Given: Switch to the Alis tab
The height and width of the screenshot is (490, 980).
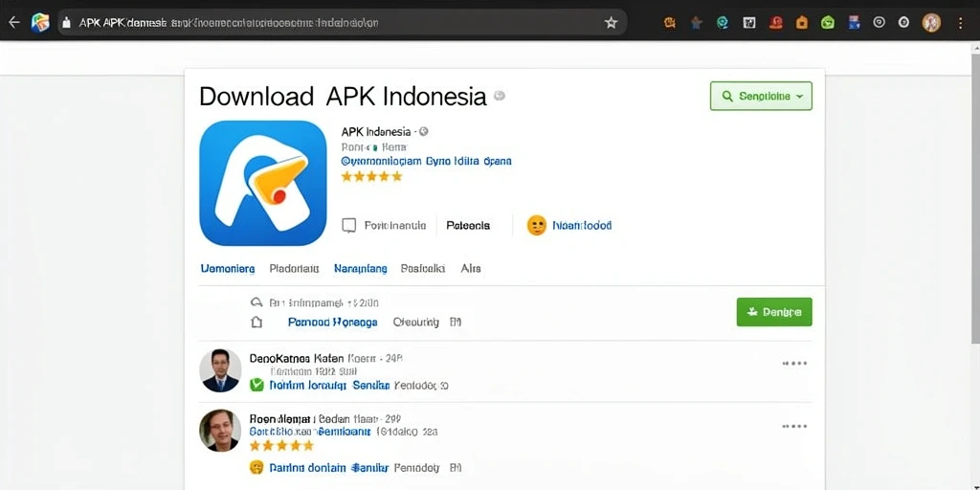Looking at the screenshot, I should click(471, 269).
